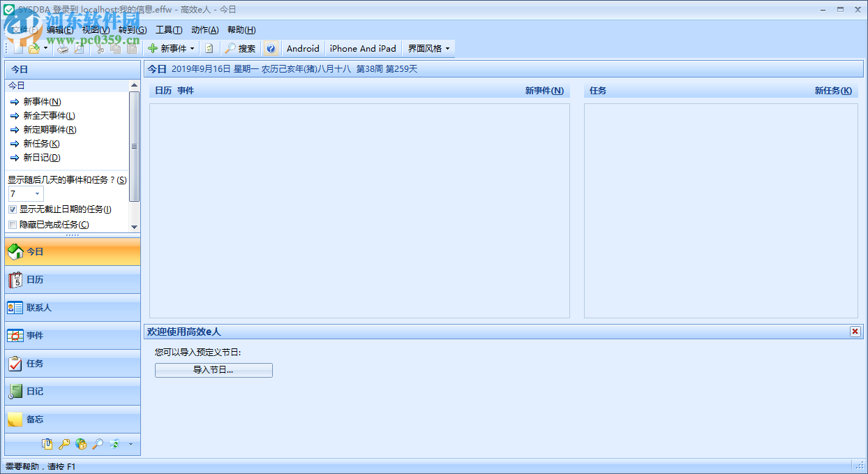Screen dimensions: 868x474
Task: Switch to the 联系人 section
Action: (x=72, y=307)
